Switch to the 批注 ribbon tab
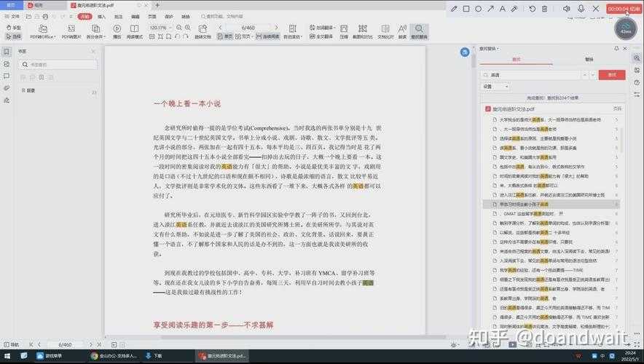The width and height of the screenshot is (644, 364). (x=118, y=17)
